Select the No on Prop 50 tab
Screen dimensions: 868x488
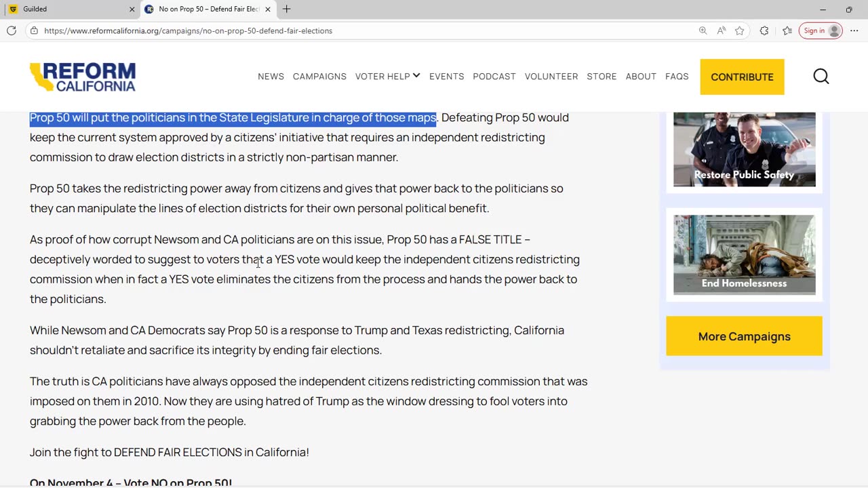[x=208, y=9]
